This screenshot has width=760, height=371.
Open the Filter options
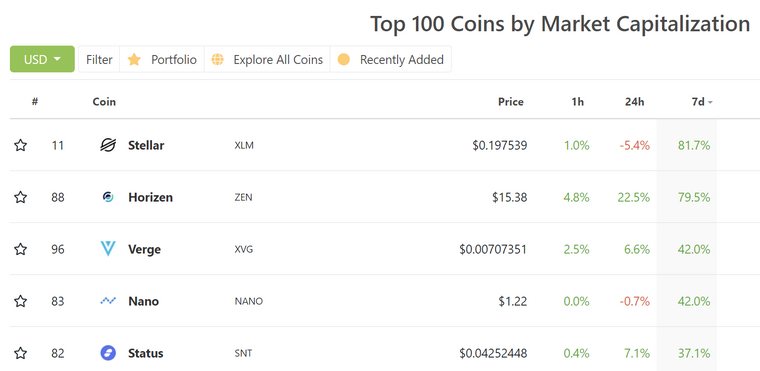pyautogui.click(x=99, y=59)
